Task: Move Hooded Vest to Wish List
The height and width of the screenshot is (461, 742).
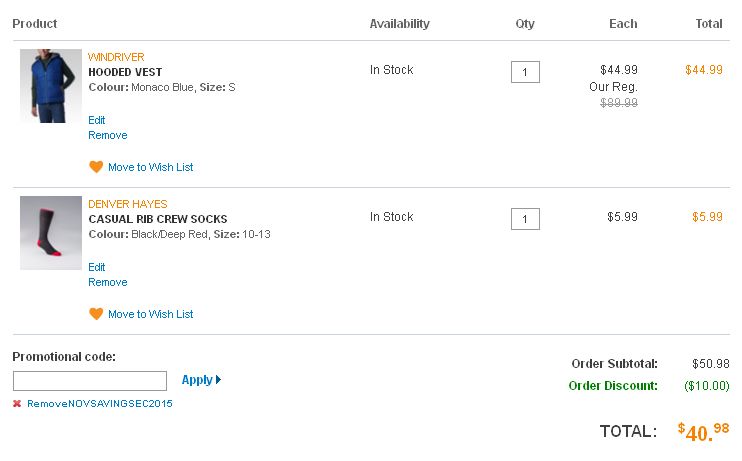Action: pos(150,167)
